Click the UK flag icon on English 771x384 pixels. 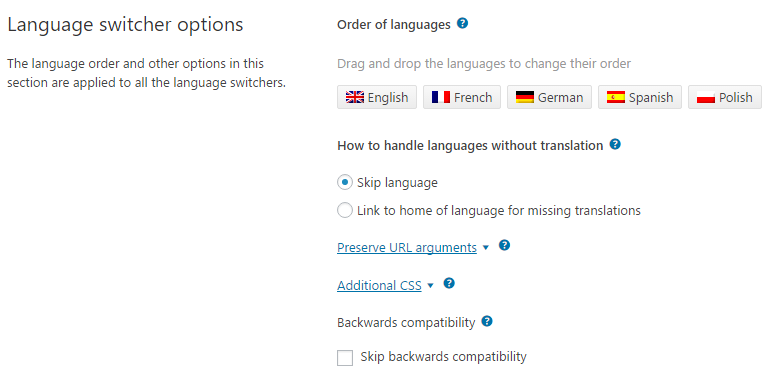point(355,97)
